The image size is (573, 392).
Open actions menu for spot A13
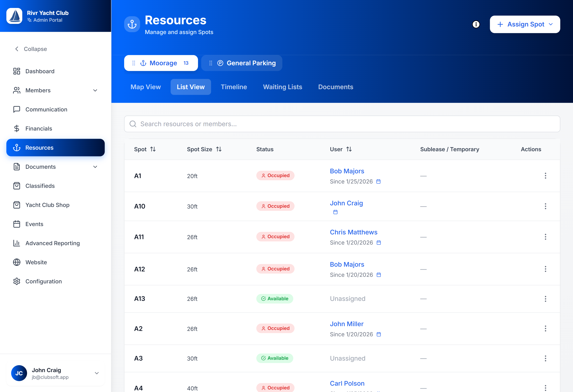pos(545,299)
